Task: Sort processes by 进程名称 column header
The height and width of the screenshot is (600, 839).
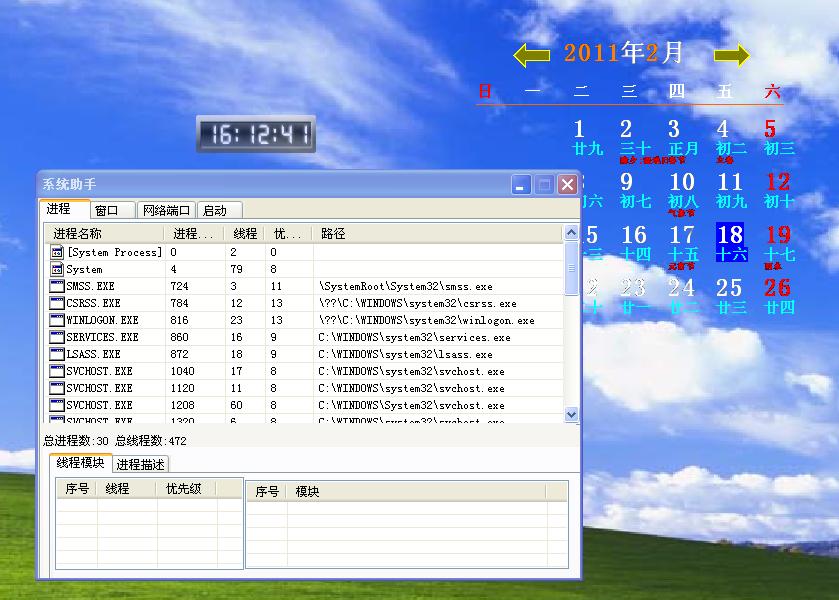Action: tap(105, 233)
